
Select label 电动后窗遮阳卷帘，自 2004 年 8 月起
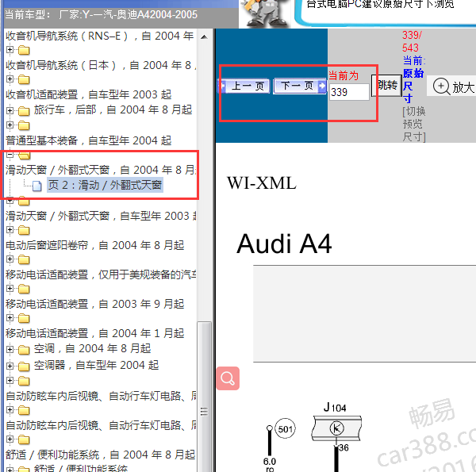(x=94, y=245)
